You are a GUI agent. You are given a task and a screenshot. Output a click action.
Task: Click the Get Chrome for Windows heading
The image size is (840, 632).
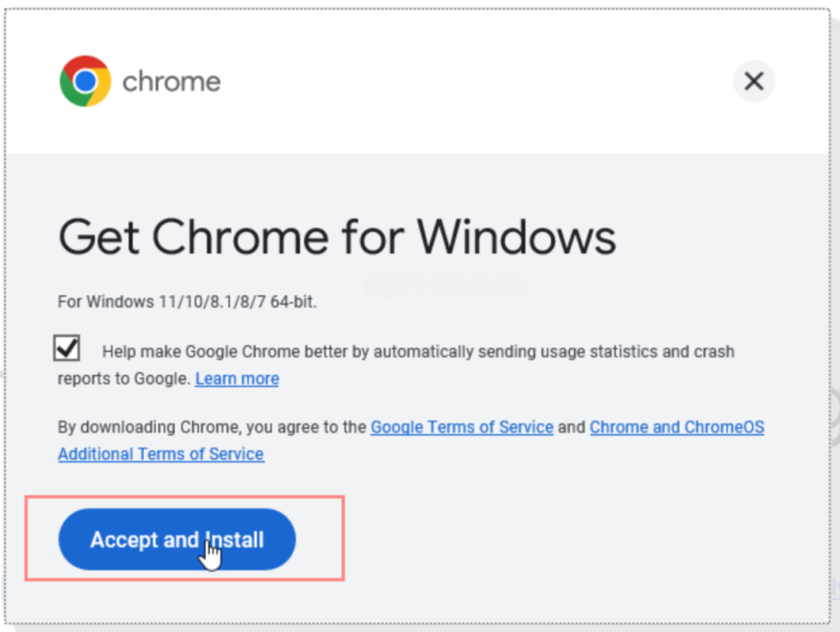point(336,237)
